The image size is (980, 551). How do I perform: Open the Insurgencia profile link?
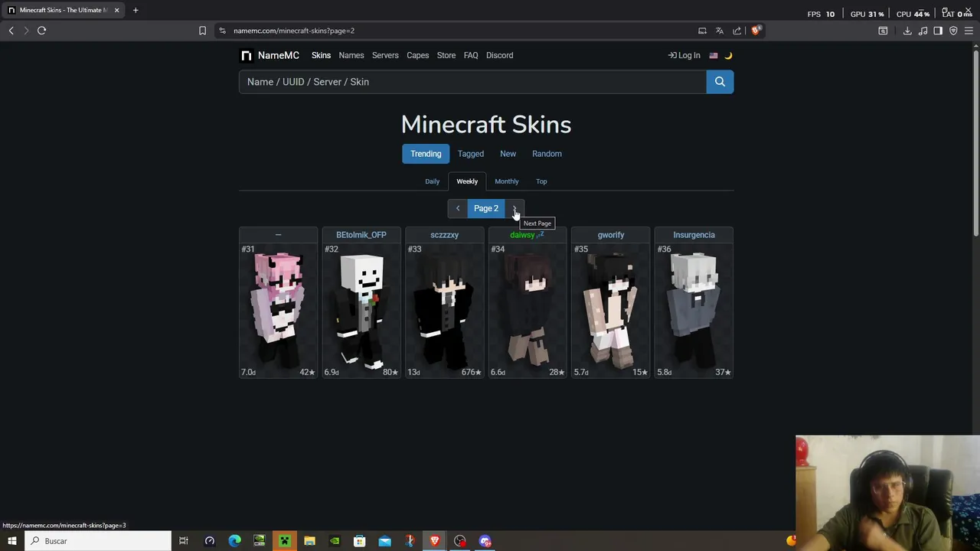pos(694,235)
